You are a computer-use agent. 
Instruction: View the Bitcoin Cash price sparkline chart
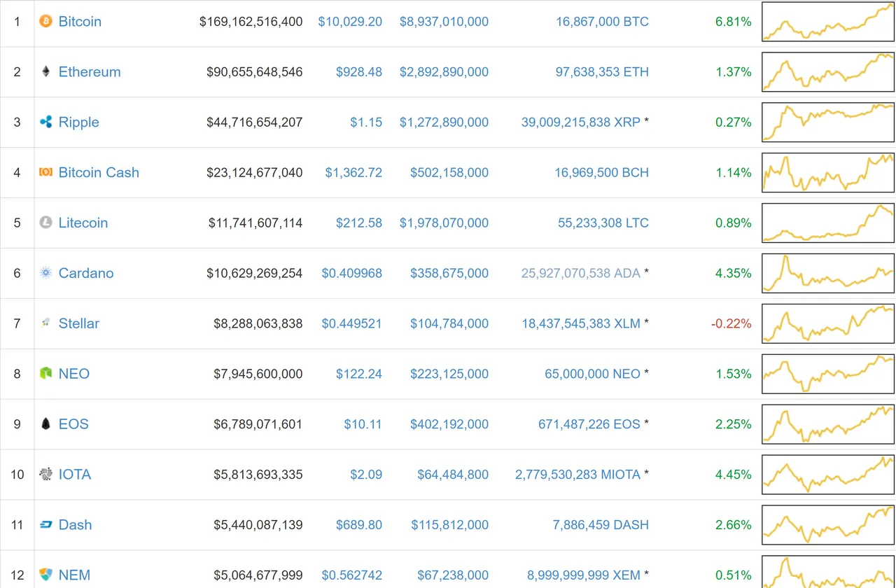[828, 173]
